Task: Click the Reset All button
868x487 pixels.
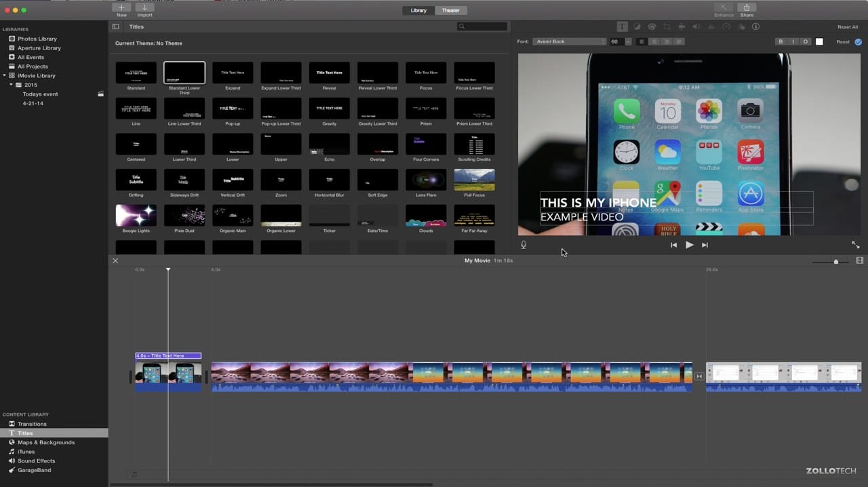Action: point(847,26)
